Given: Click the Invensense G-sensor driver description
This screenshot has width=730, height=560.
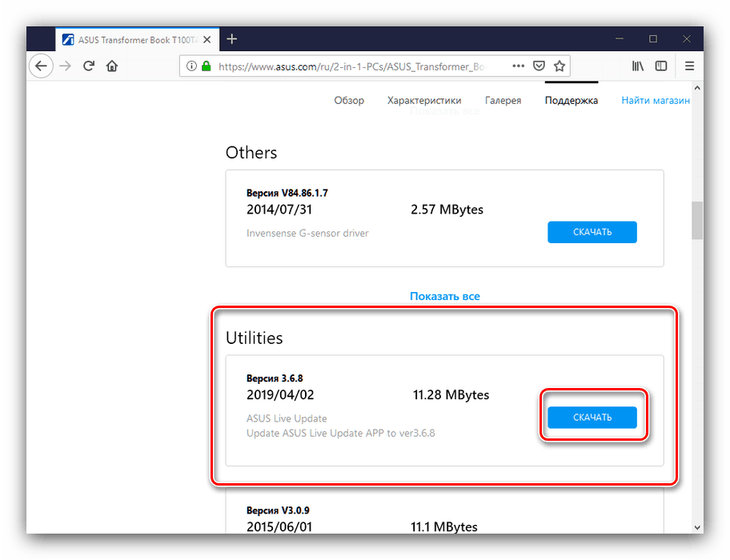Looking at the screenshot, I should click(x=307, y=233).
